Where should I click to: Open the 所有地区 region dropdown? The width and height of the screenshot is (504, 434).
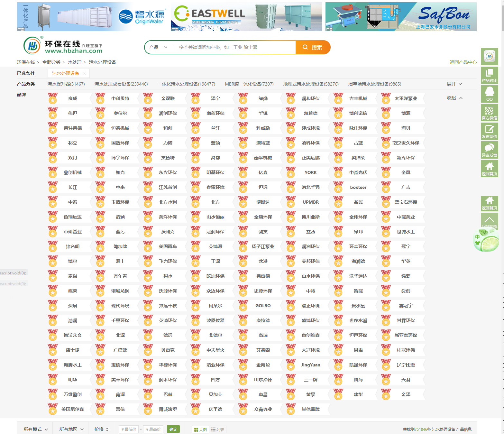tap(71, 429)
